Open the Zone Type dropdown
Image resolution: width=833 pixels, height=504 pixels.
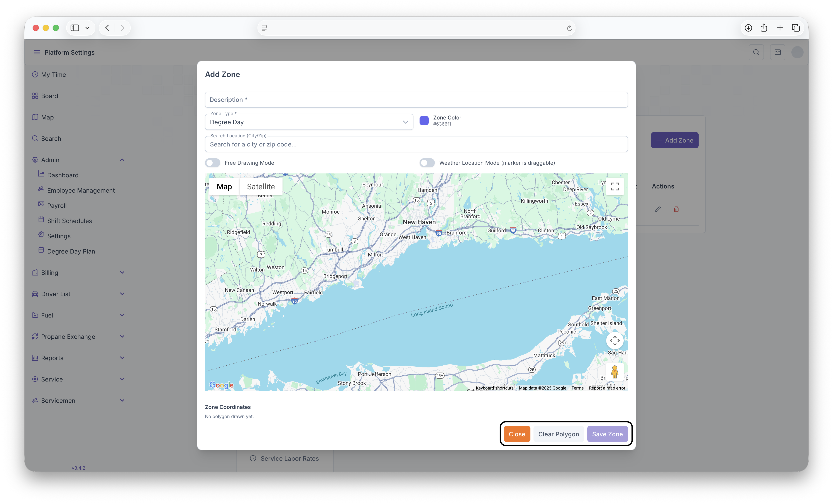309,122
